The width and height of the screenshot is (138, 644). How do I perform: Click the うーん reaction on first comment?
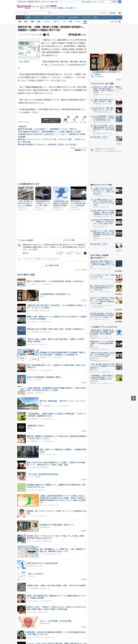pos(79,253)
